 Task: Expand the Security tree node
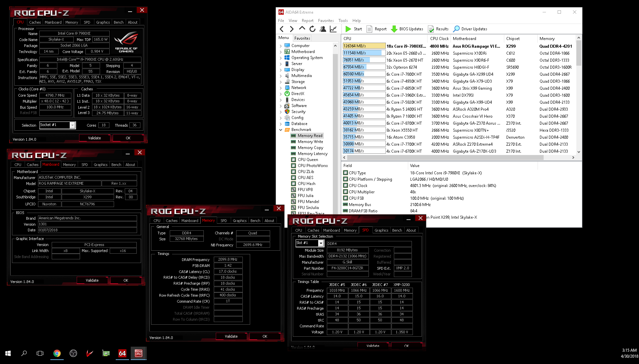click(x=280, y=112)
